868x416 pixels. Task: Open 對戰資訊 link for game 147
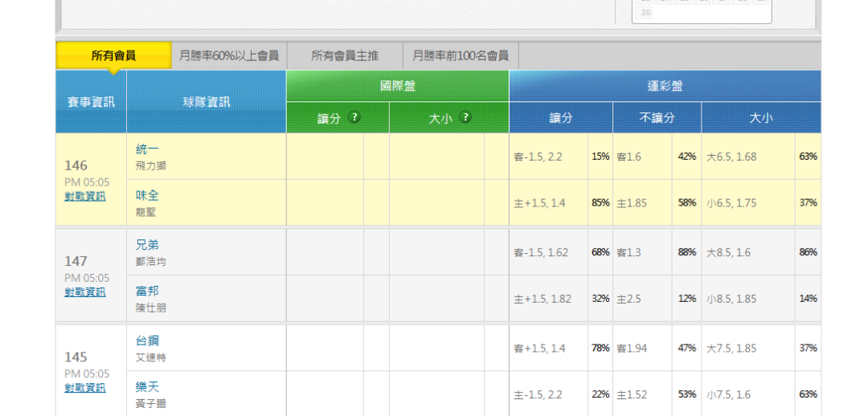85,292
